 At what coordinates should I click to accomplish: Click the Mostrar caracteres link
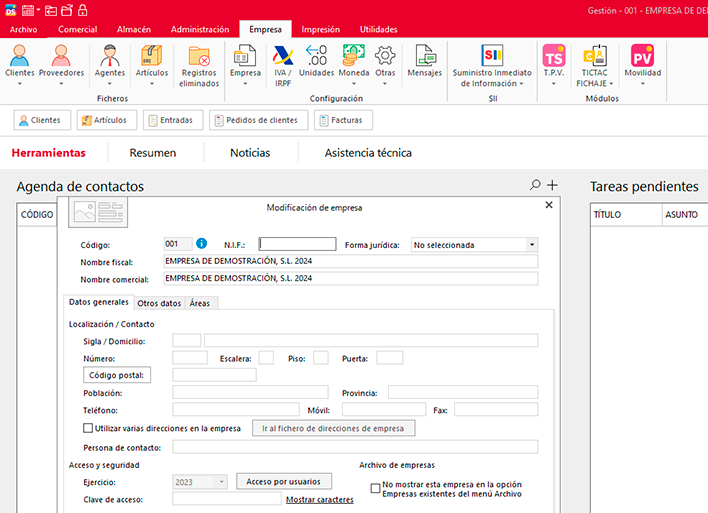click(x=319, y=499)
